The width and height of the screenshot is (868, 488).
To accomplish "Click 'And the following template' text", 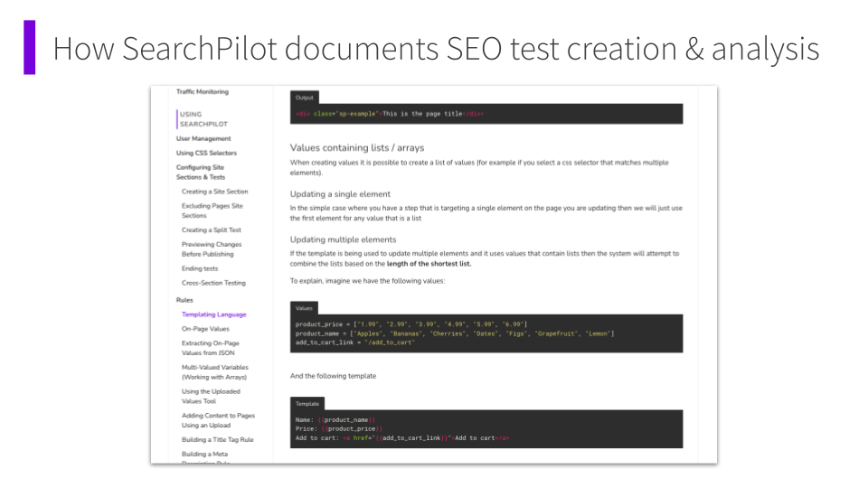I will pyautogui.click(x=334, y=376).
